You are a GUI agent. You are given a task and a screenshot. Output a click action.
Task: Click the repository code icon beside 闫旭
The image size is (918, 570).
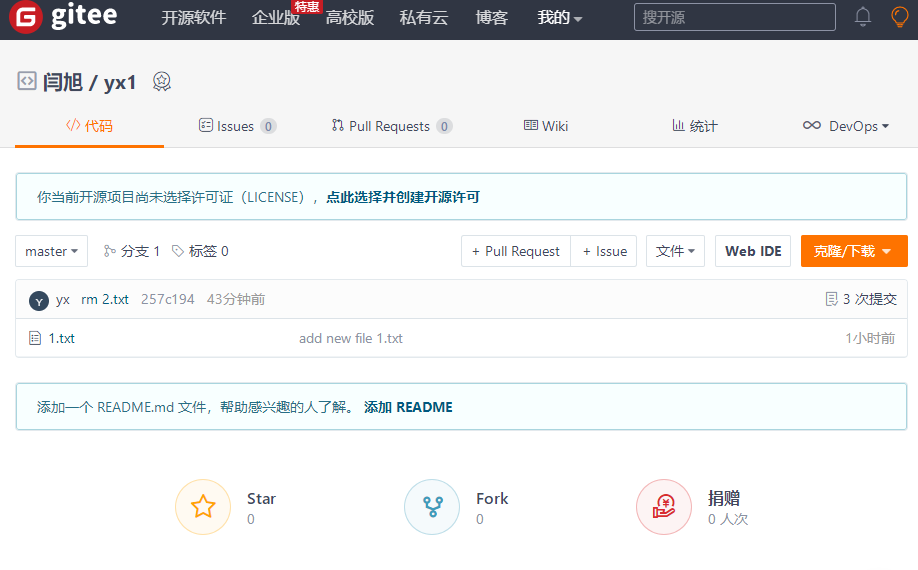click(27, 81)
